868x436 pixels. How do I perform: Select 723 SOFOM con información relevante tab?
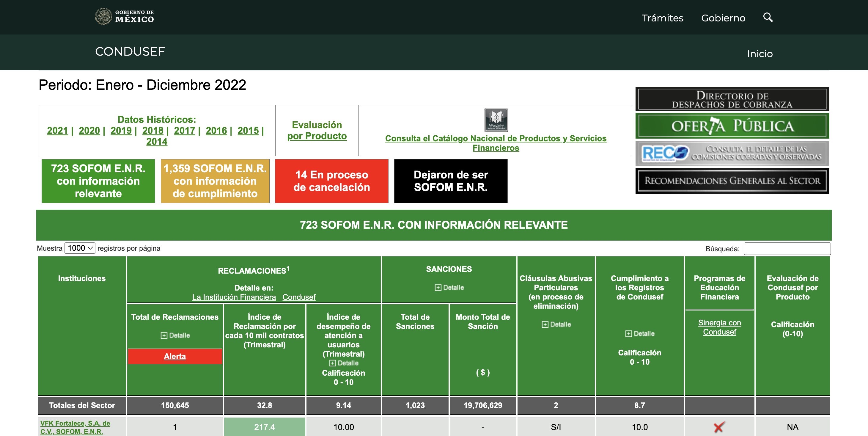coord(98,181)
